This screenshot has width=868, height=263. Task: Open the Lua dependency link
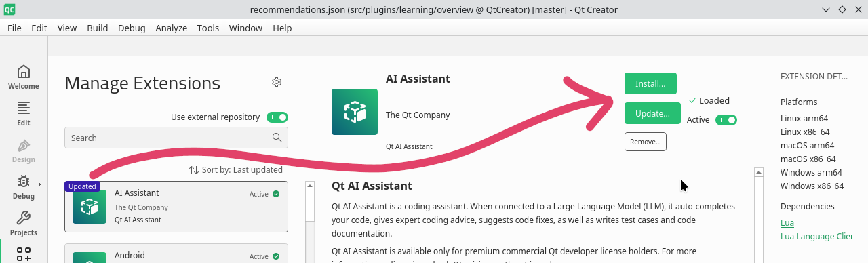(787, 222)
